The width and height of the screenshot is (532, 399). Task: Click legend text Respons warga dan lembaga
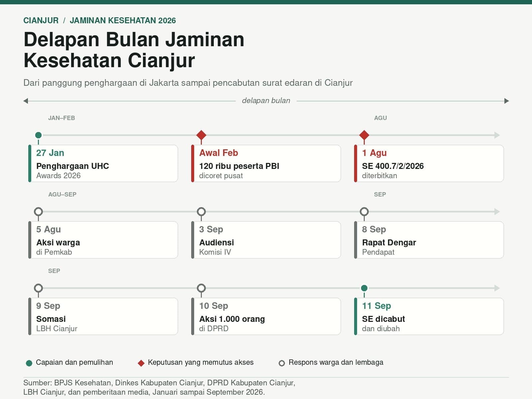click(x=336, y=362)
